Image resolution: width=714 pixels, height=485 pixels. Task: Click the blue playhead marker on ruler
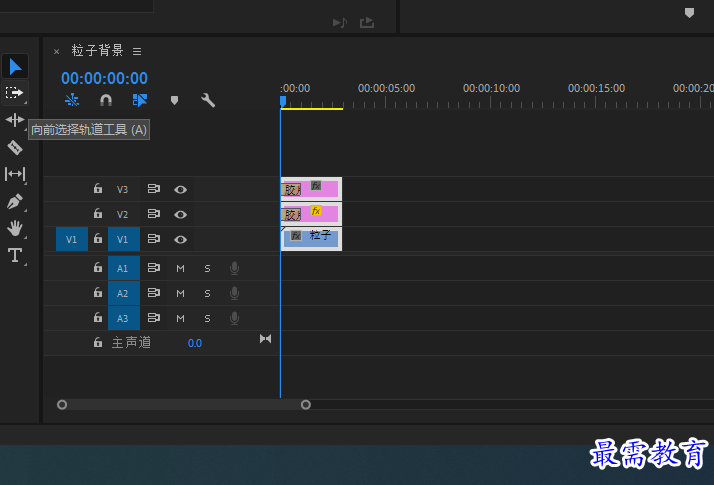coord(283,101)
